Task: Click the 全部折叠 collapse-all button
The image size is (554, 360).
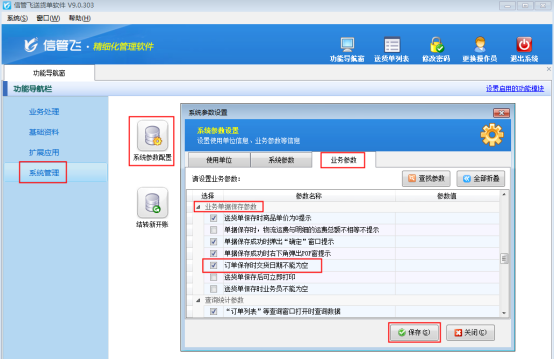Action: click(481, 178)
